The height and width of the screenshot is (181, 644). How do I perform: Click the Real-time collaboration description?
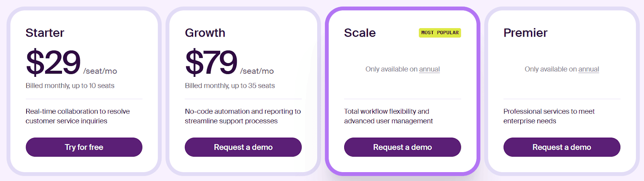pyautogui.click(x=78, y=116)
